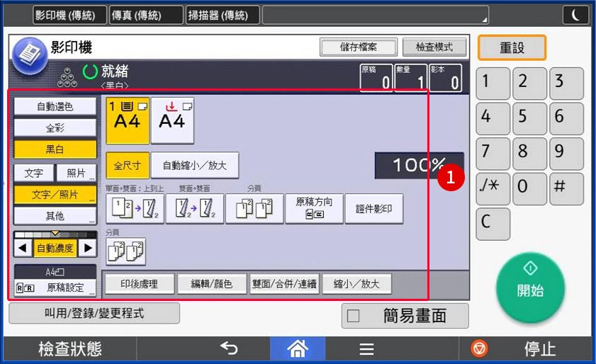Screen dimensions: 596x364
Task: Select 自動選色 color mode
Action: [55, 106]
